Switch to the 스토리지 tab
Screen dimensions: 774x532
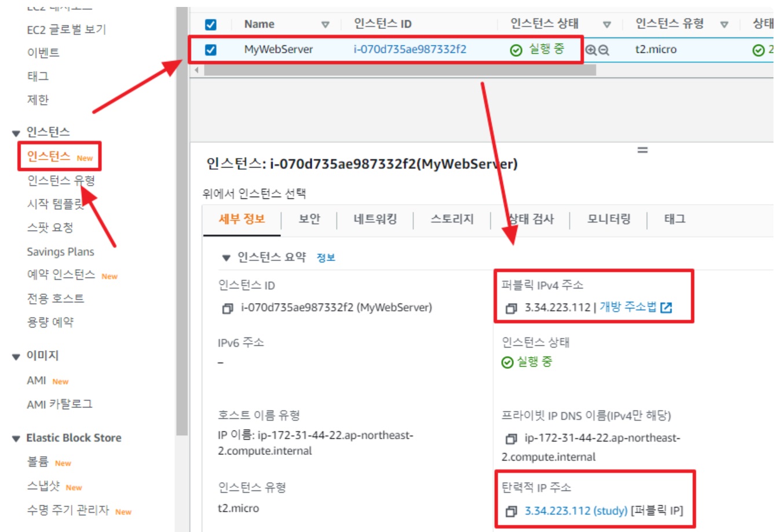tap(452, 219)
